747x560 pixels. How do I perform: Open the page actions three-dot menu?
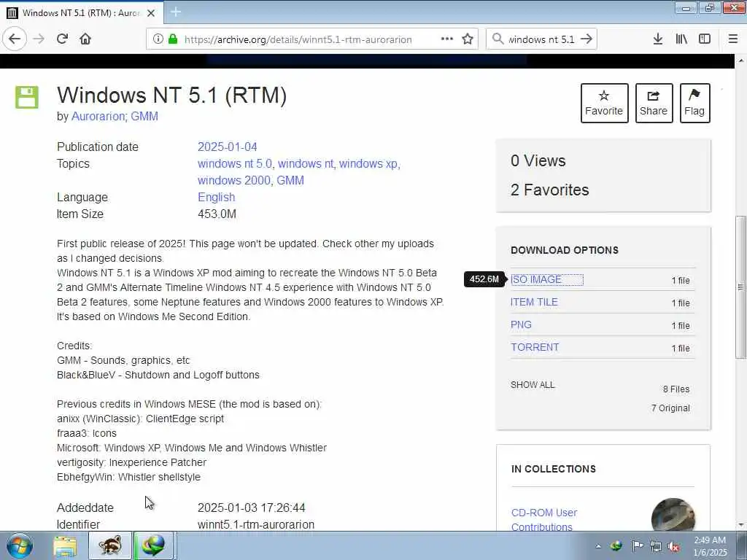pyautogui.click(x=447, y=39)
